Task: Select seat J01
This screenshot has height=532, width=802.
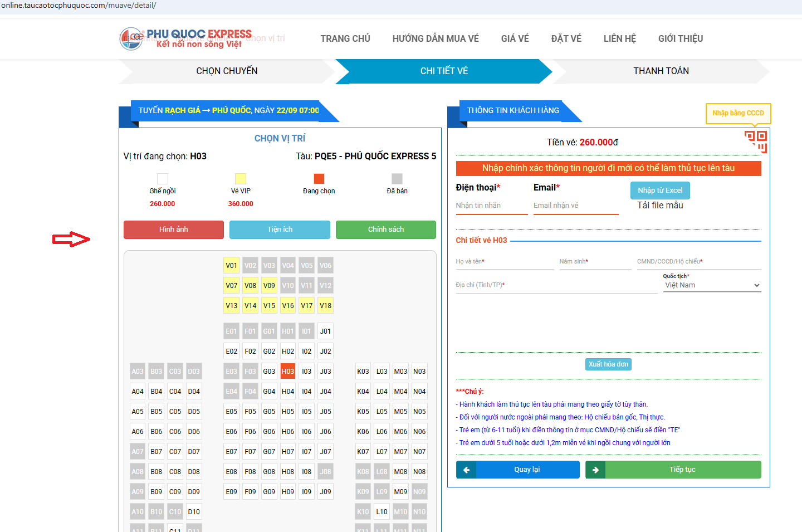Action: pos(326,331)
